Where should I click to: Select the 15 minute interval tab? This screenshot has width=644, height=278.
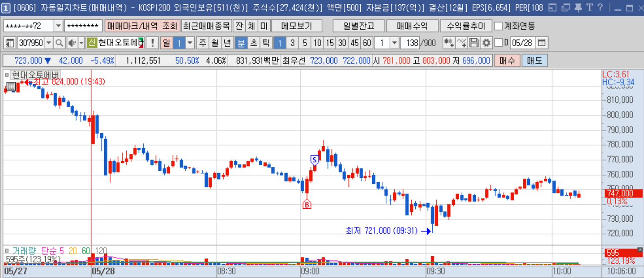[x=330, y=43]
